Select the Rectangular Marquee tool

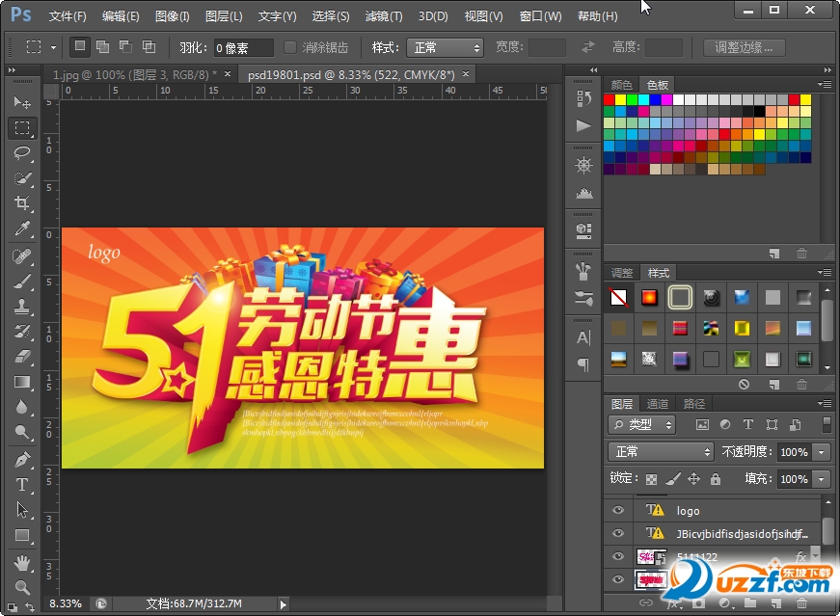(22, 127)
